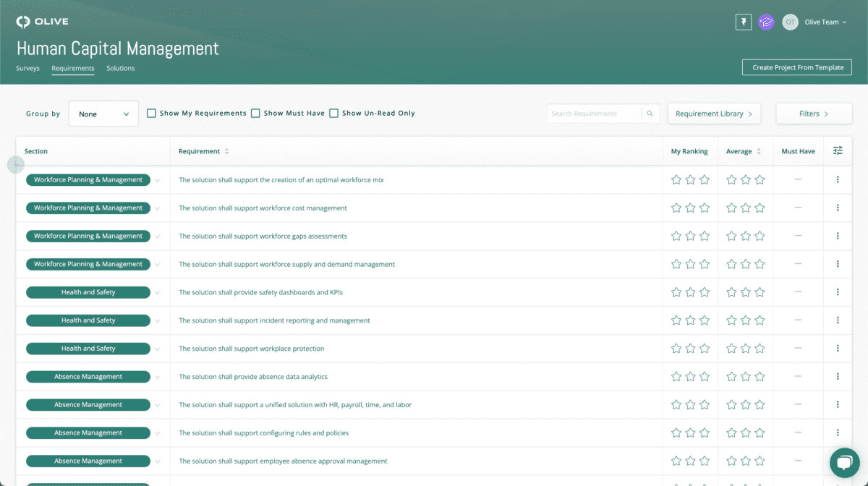This screenshot has height=486, width=868.
Task: Open the kebab menu on the safety dashboards row
Action: point(838,292)
